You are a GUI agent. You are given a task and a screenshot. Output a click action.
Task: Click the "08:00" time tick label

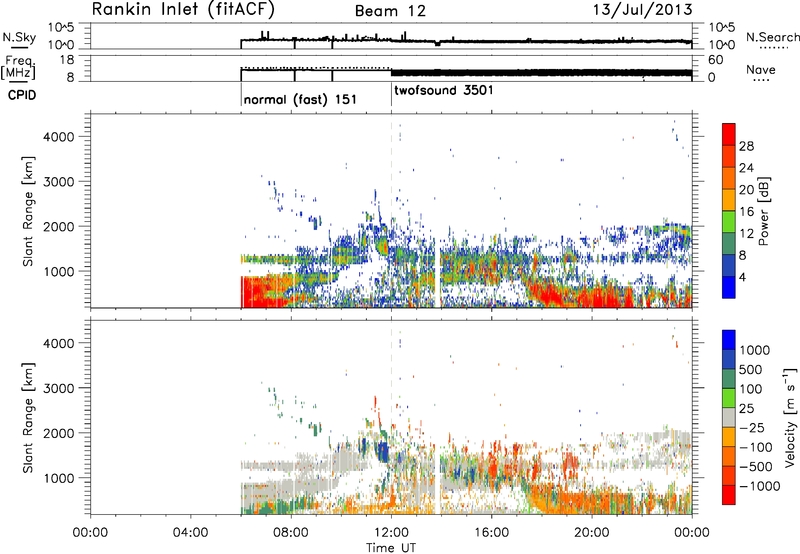[291, 533]
